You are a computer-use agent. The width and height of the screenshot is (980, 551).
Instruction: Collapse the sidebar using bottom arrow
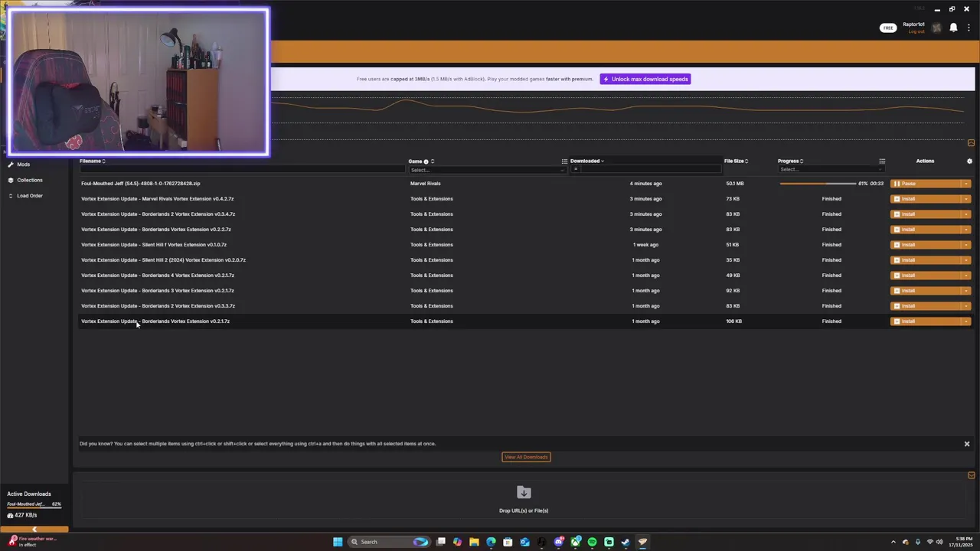click(34, 529)
